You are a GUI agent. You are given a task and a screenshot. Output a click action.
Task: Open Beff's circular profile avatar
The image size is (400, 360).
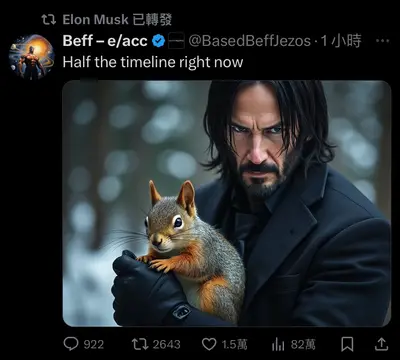pos(32,57)
